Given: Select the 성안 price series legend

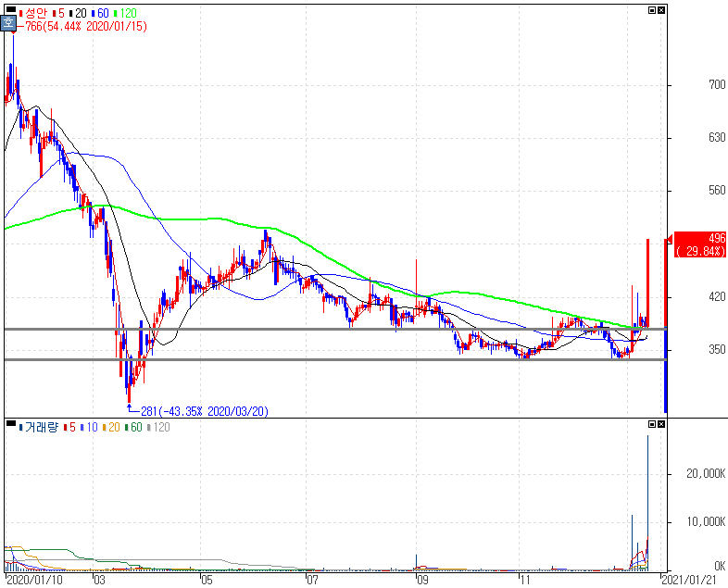Looking at the screenshot, I should click(33, 13).
